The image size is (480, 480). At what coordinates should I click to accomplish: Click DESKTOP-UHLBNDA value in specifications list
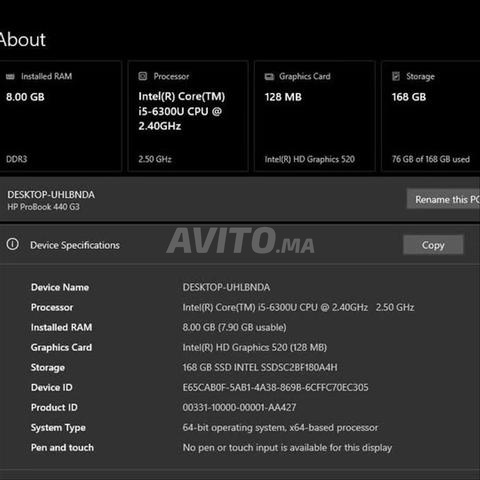pyautogui.click(x=226, y=287)
